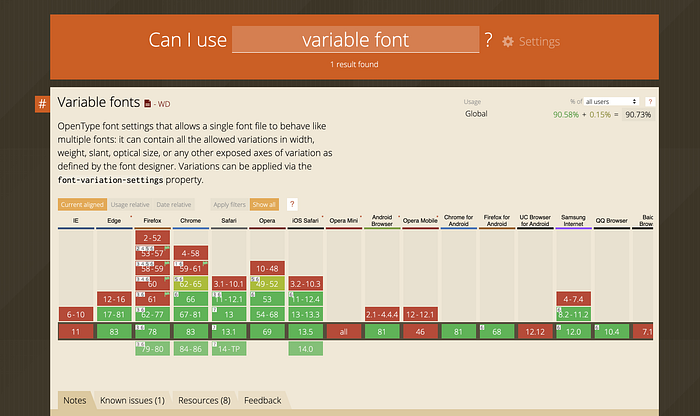Click the Settings gear icon
Image resolution: width=700 pixels, height=416 pixels.
pyautogui.click(x=508, y=42)
